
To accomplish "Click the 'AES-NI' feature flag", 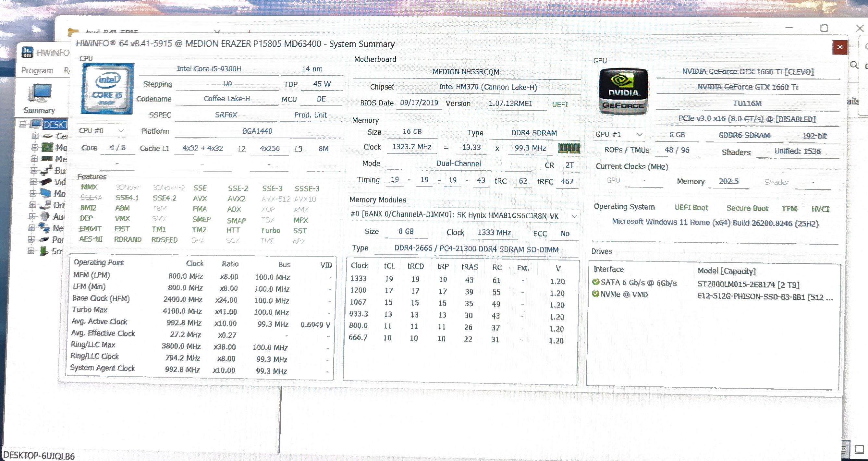I will coord(91,239).
